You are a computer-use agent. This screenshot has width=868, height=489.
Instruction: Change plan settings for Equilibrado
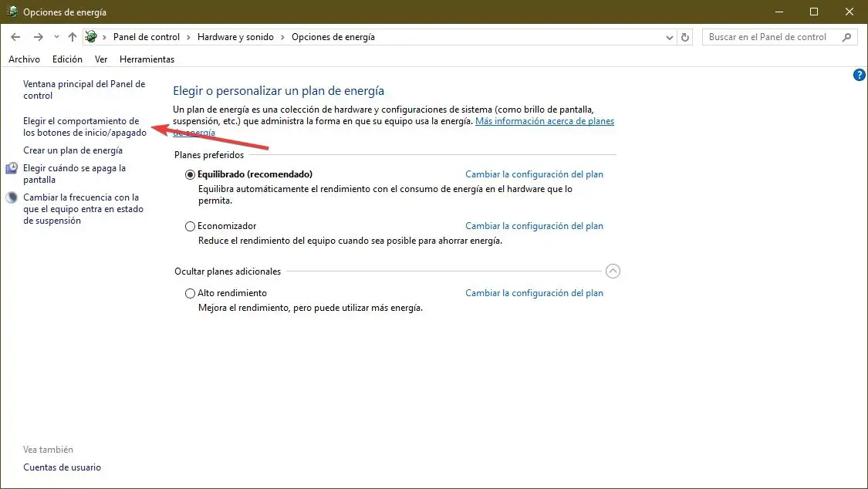pyautogui.click(x=534, y=174)
